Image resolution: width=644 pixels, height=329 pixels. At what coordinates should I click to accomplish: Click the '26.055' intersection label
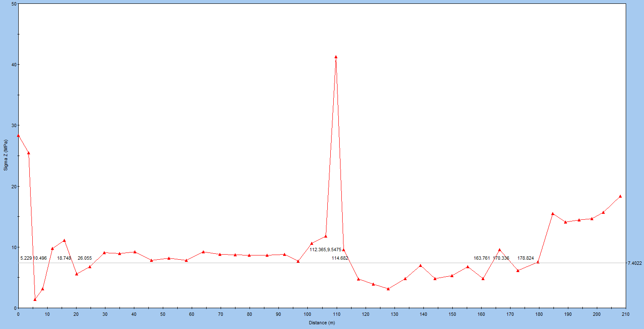[x=85, y=258]
